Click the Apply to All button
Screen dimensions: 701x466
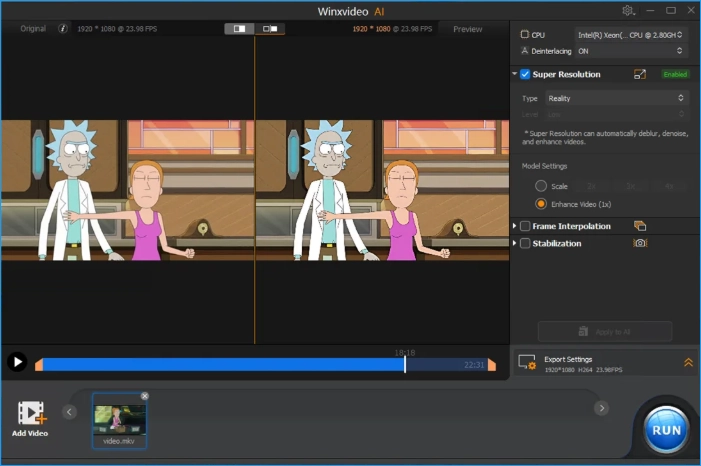pyautogui.click(x=605, y=331)
